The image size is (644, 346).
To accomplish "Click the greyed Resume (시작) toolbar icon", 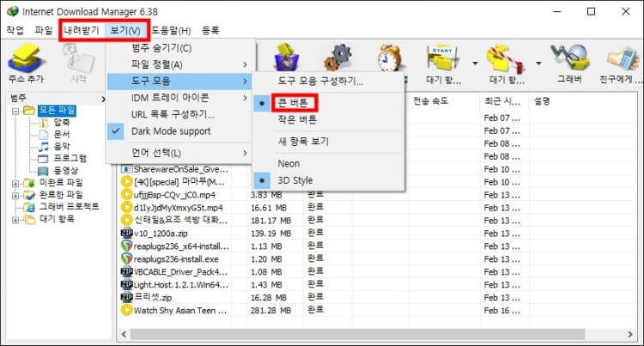I will (78, 58).
